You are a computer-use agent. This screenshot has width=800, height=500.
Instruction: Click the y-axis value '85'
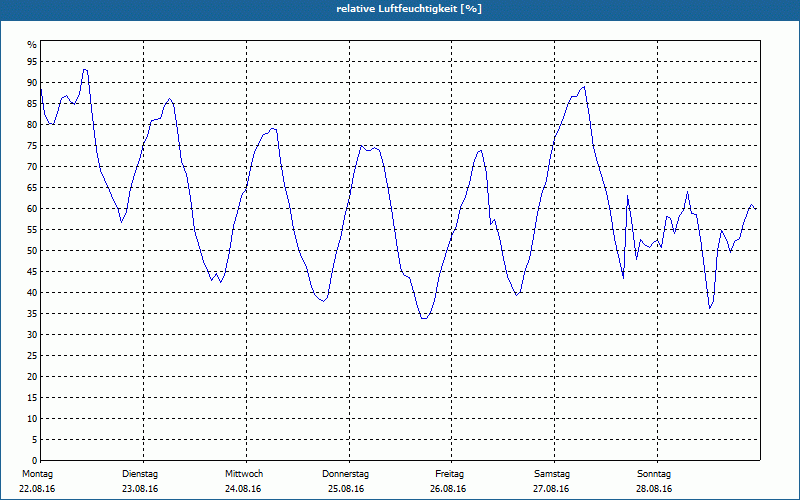point(32,104)
